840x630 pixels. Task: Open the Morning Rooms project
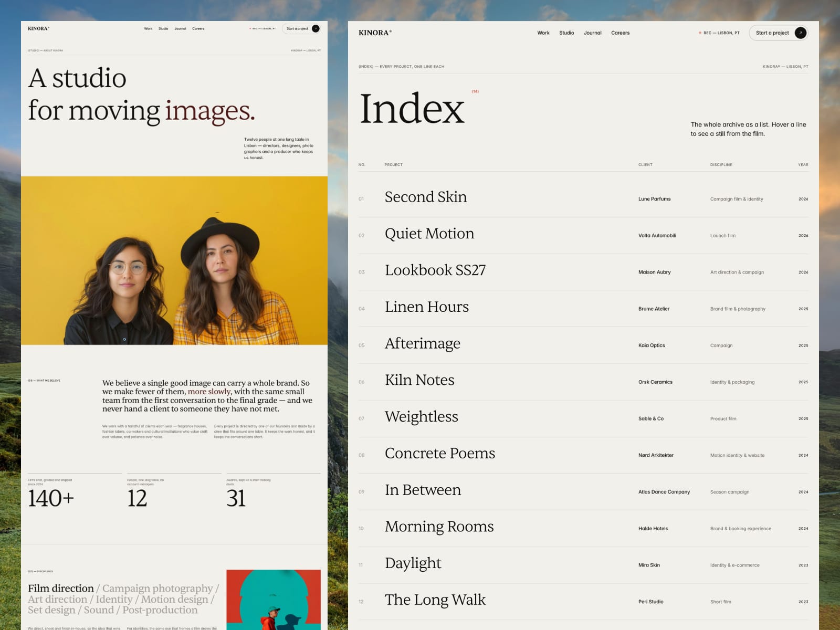click(x=439, y=527)
